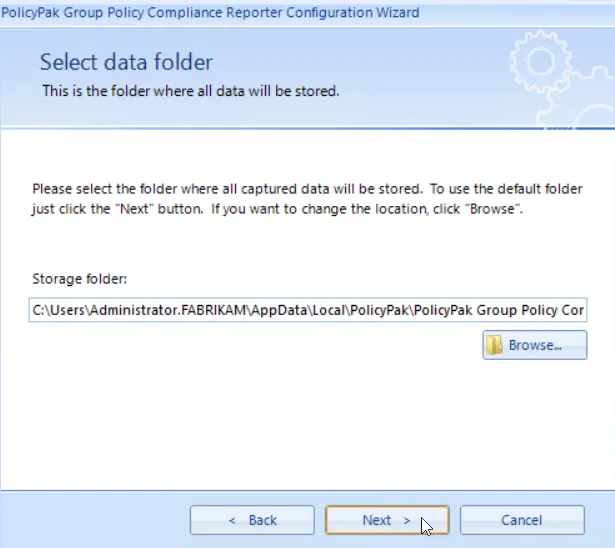Click the Next button to continue
The width and height of the screenshot is (615, 548).
pos(387,520)
